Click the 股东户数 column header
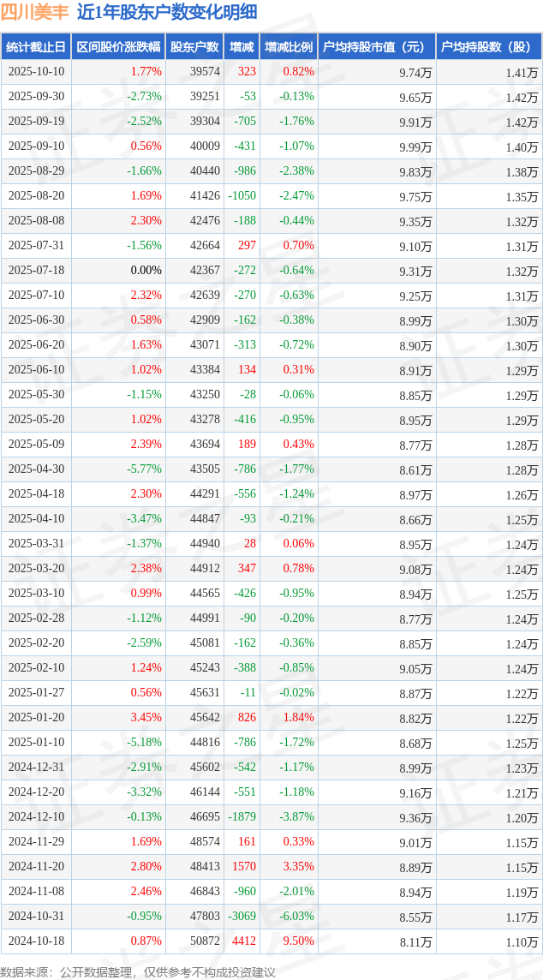This screenshot has height=980, width=543. pyautogui.click(x=194, y=47)
